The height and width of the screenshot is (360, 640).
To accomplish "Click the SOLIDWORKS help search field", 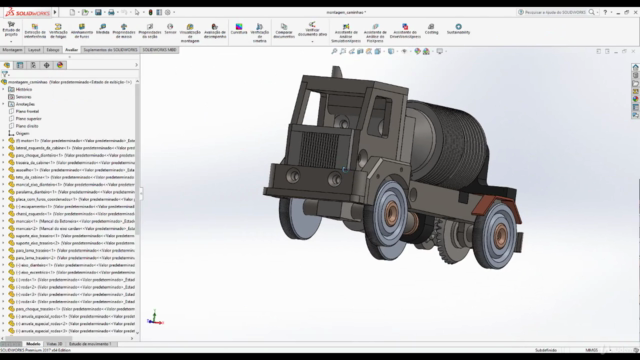I will click(555, 12).
